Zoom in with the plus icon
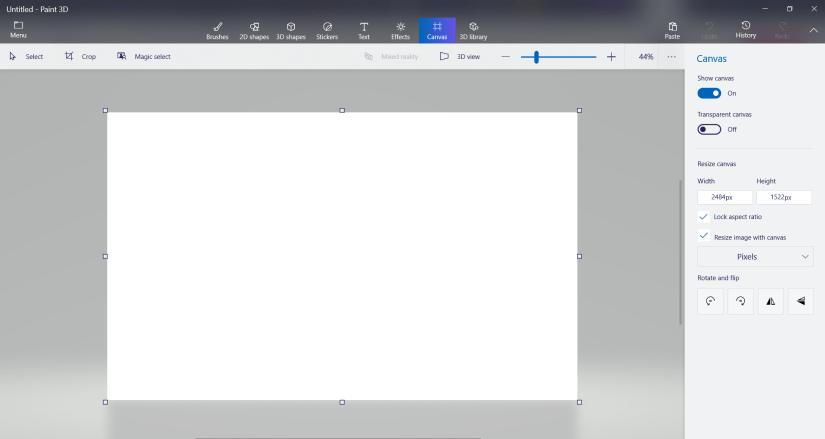825x439 pixels. 611,57
